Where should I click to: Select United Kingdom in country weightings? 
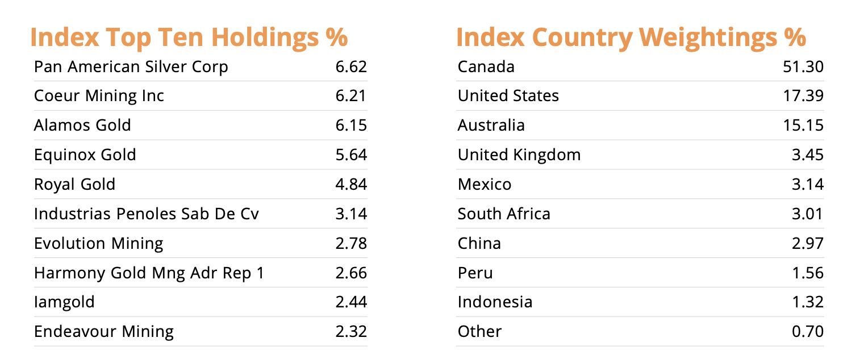click(519, 155)
